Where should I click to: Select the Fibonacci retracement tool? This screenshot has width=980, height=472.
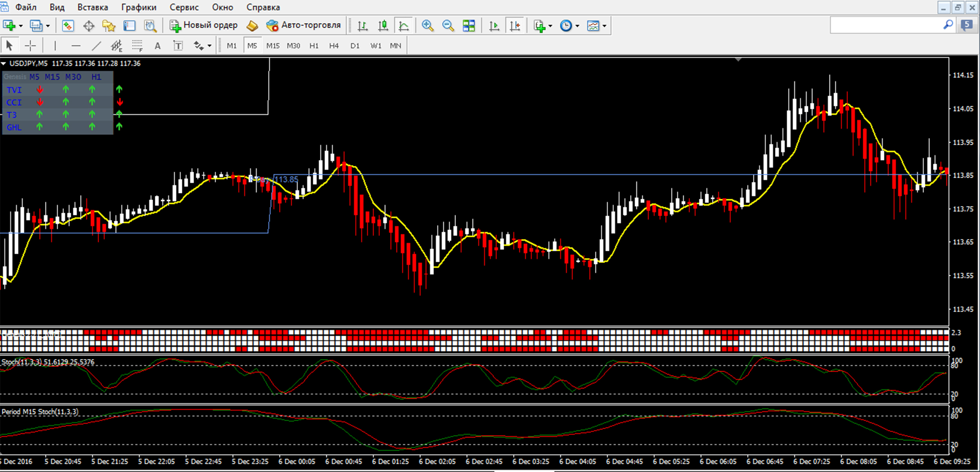137,46
